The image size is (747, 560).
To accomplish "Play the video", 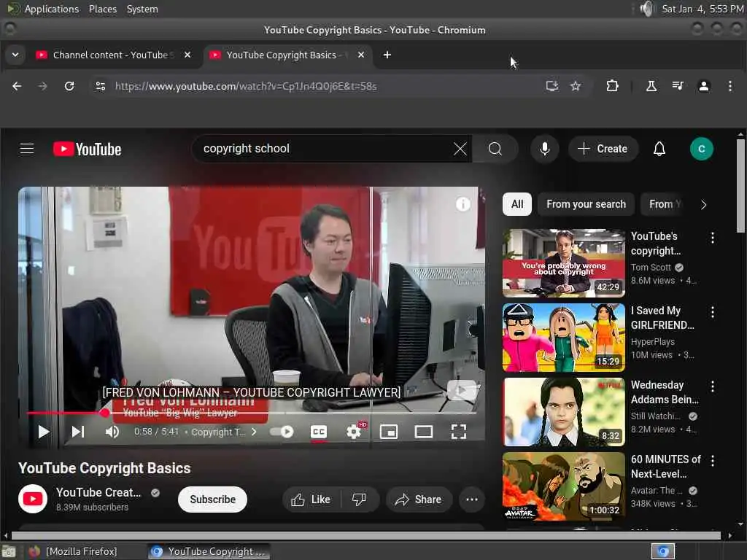I will coord(43,432).
